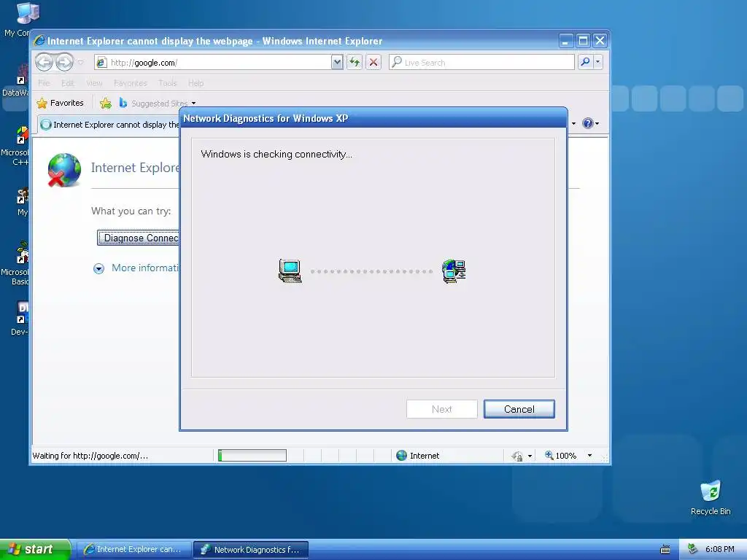The width and height of the screenshot is (747, 560).
Task: Click the local computer icon in diagnostics
Action: [x=290, y=271]
